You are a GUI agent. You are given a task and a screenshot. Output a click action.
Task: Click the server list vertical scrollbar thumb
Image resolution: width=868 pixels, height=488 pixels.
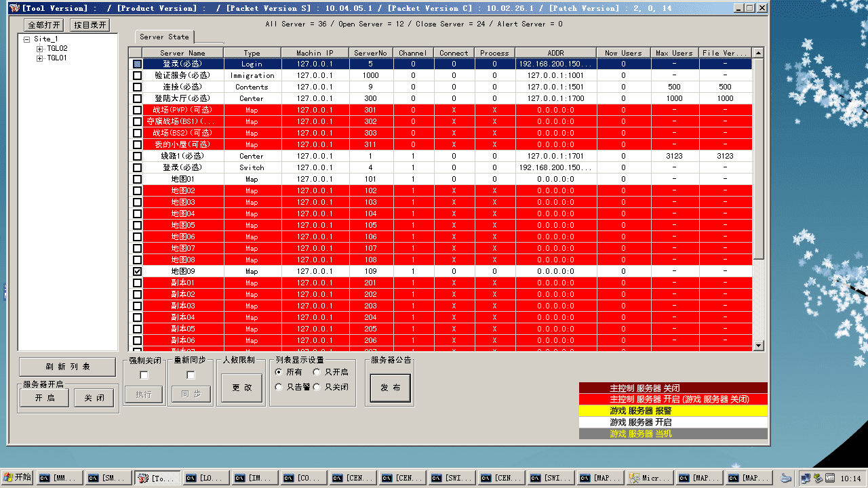click(759, 158)
